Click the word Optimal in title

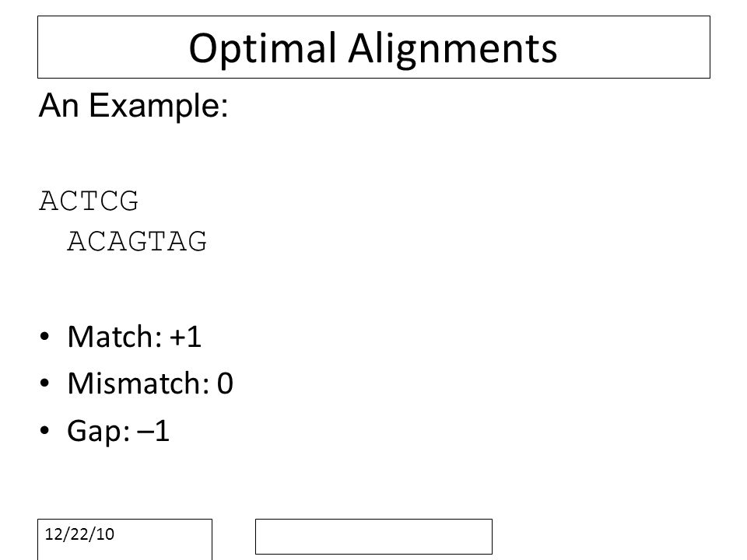coord(262,49)
